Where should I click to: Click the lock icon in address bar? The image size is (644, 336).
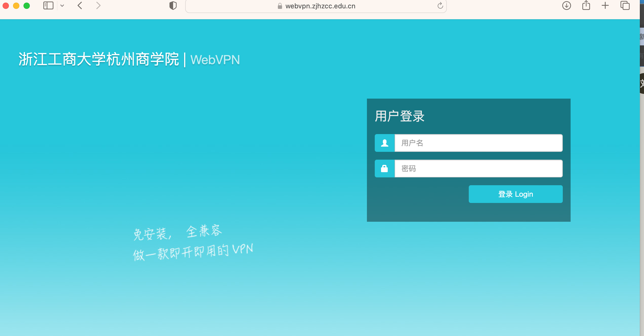280,6
